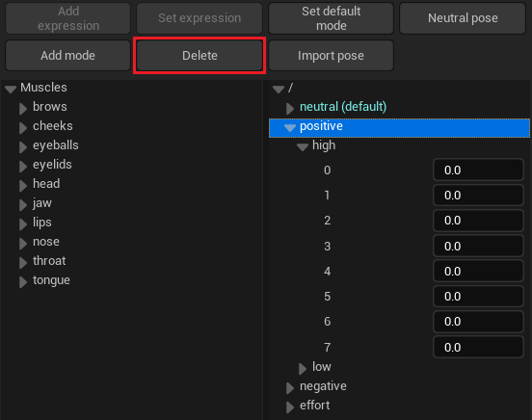Collapse the high expression group
532x420 pixels.
pos(303,147)
